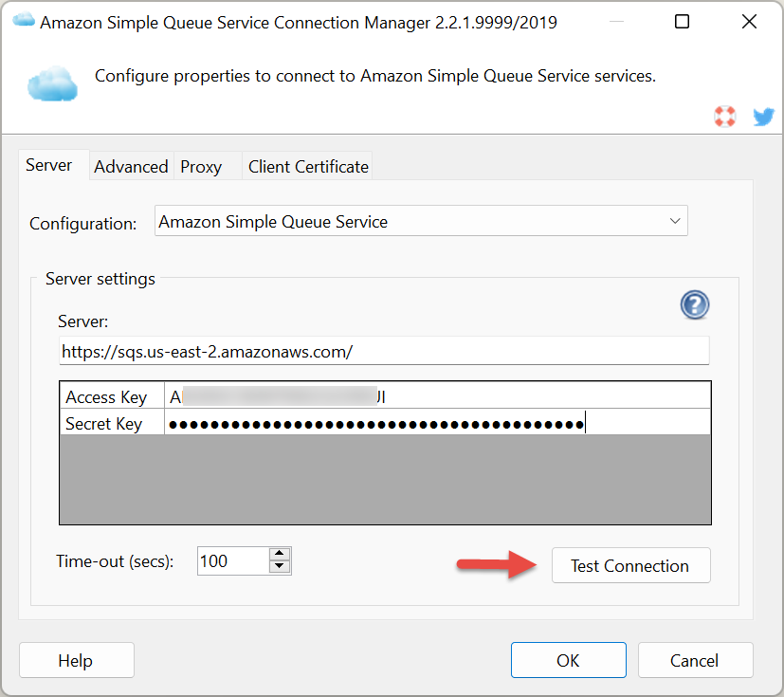Click the OK button
The image size is (784, 697).
569,660
